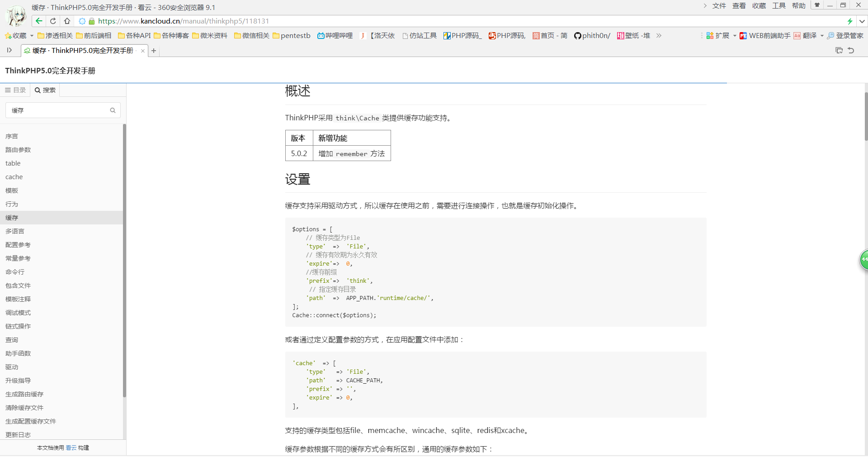Toggle the sidebar panel button left of tabs

tap(9, 50)
